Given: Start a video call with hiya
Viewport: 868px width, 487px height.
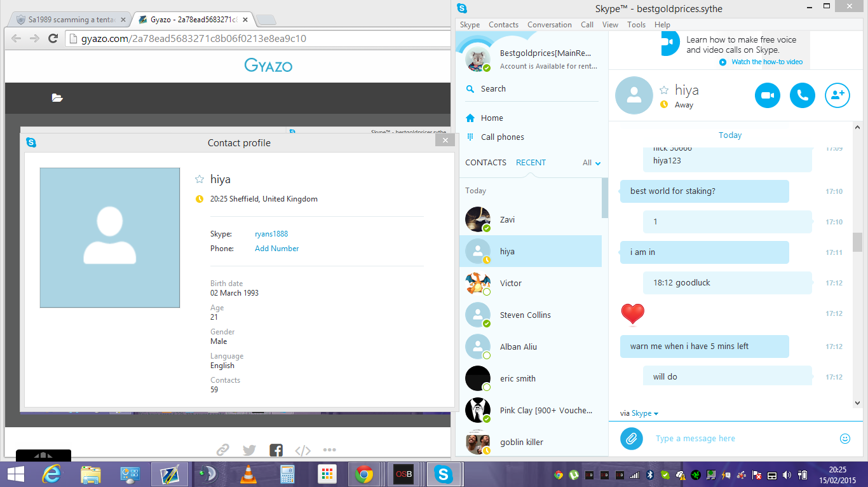Looking at the screenshot, I should pos(767,95).
